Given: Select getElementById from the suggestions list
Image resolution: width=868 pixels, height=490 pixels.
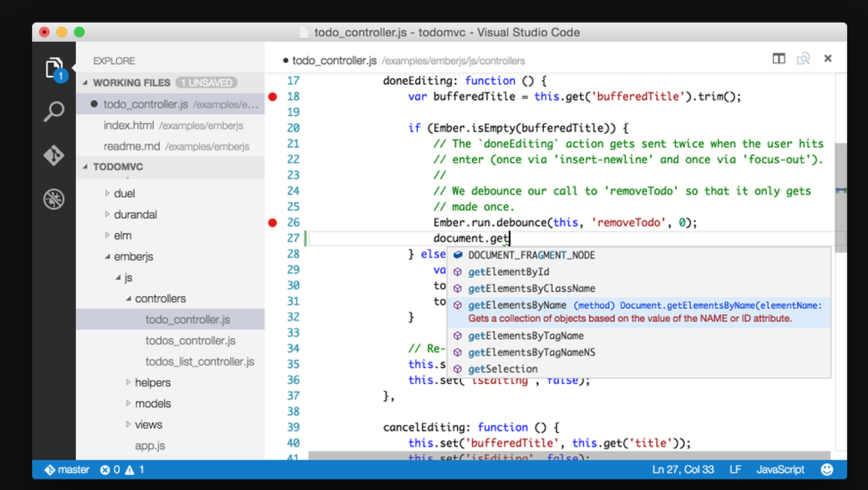Looking at the screenshot, I should [509, 272].
